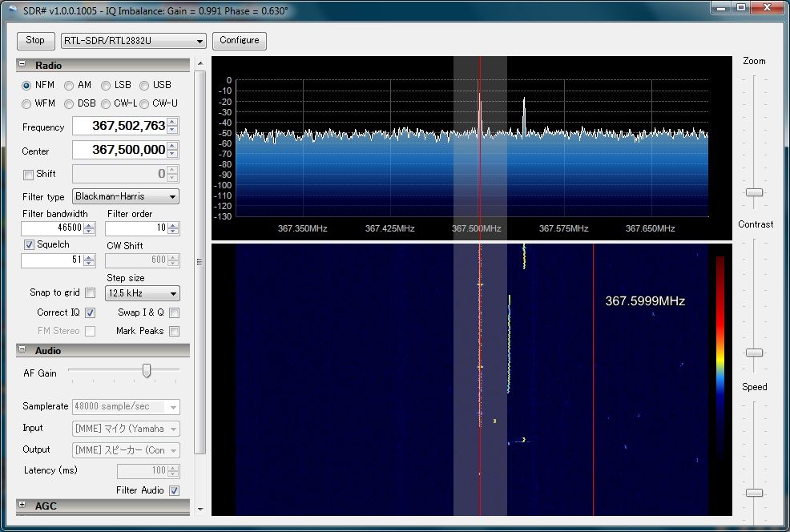The width and height of the screenshot is (790, 532).
Task: Select USB demodulation mode
Action: 145,85
